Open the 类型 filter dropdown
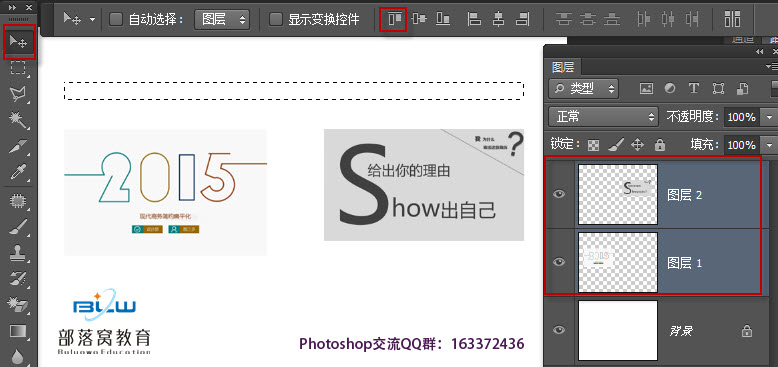Image resolution: width=778 pixels, height=367 pixels. pos(583,89)
